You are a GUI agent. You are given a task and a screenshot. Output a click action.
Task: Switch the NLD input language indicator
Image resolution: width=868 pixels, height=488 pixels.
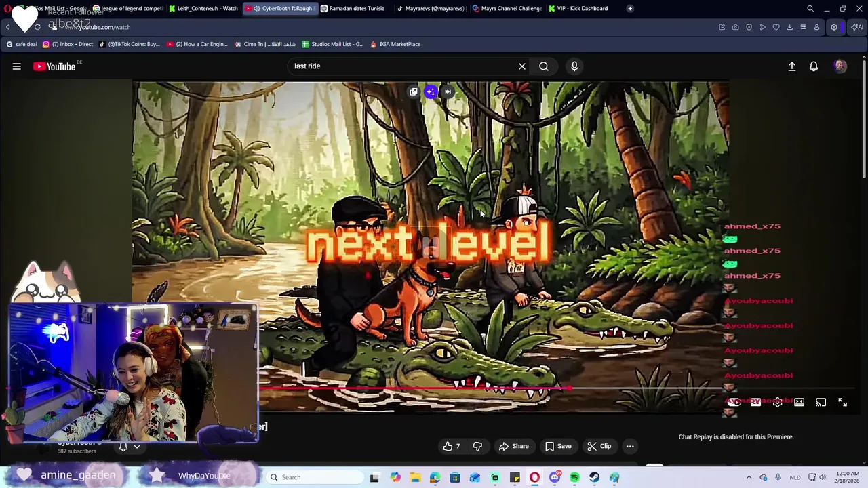point(795,477)
